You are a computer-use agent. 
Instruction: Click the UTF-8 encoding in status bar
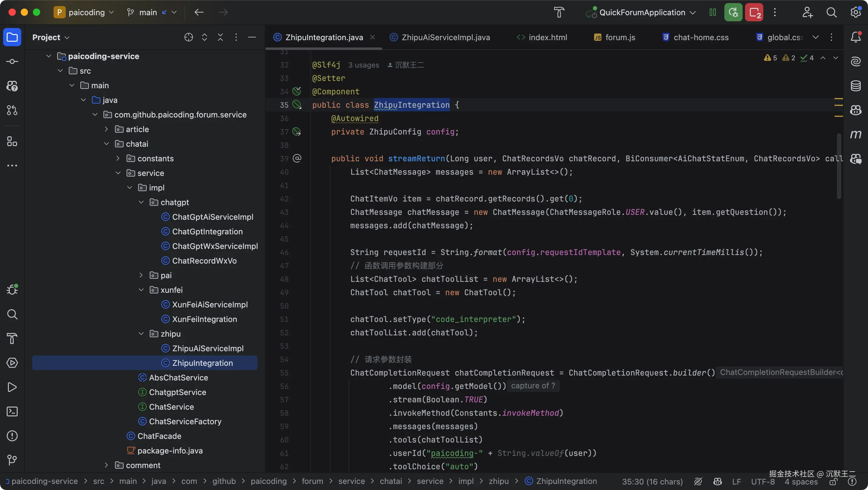tap(763, 482)
